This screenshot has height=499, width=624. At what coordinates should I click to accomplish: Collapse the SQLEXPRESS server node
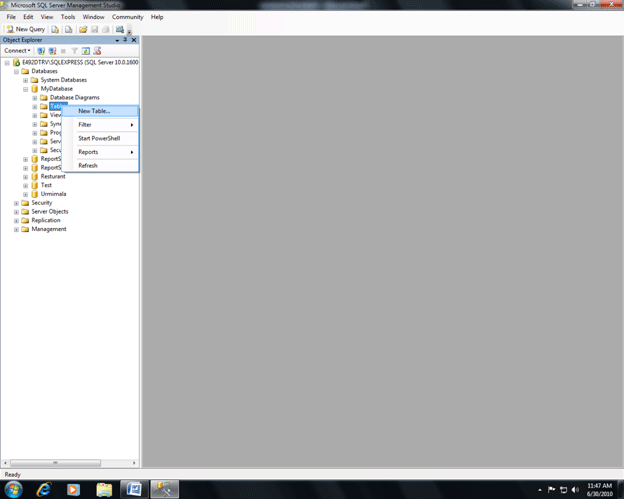click(7, 63)
